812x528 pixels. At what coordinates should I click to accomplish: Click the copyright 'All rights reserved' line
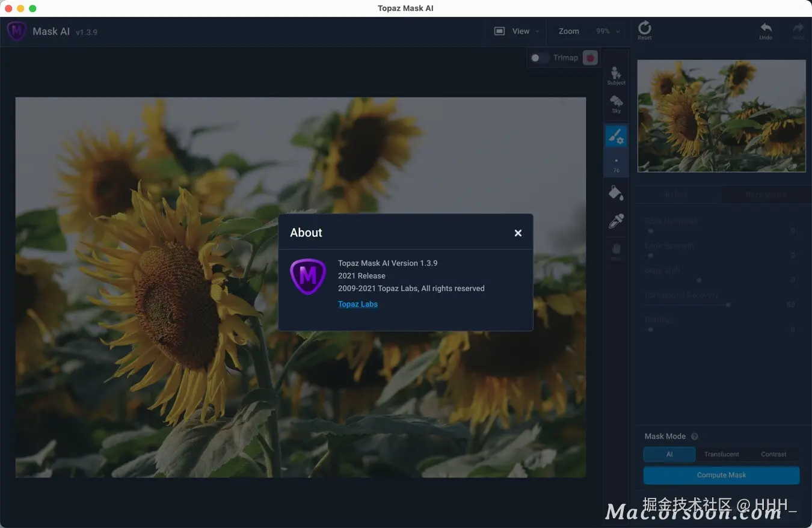[411, 289]
